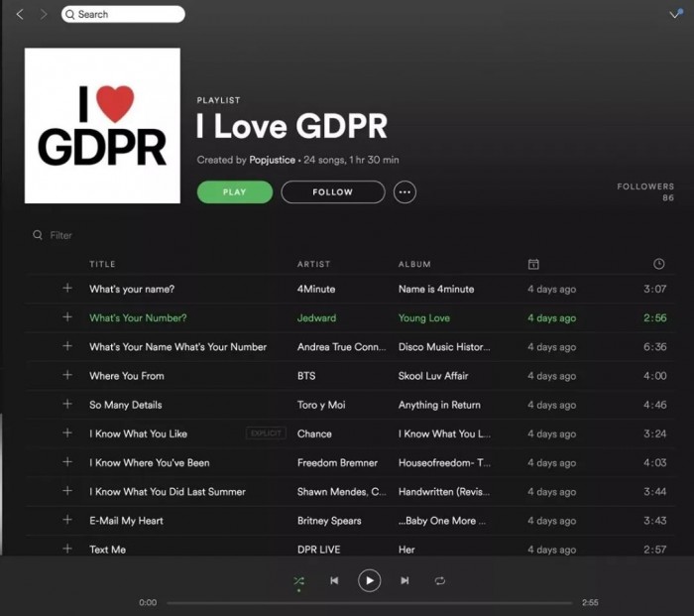Sort by ALBUM column header
Viewport: 694px width, 616px height.
click(x=414, y=264)
